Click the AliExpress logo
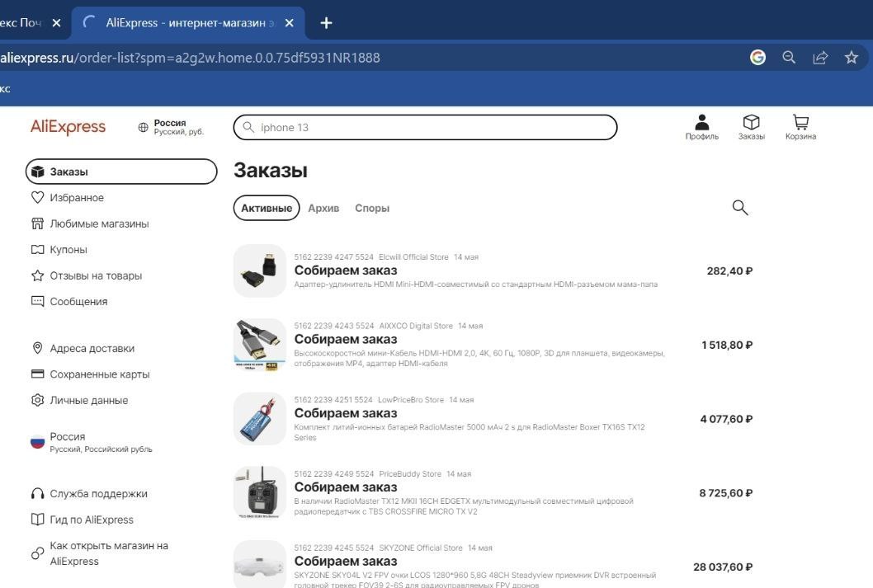This screenshot has height=588, width=873. coord(68,127)
